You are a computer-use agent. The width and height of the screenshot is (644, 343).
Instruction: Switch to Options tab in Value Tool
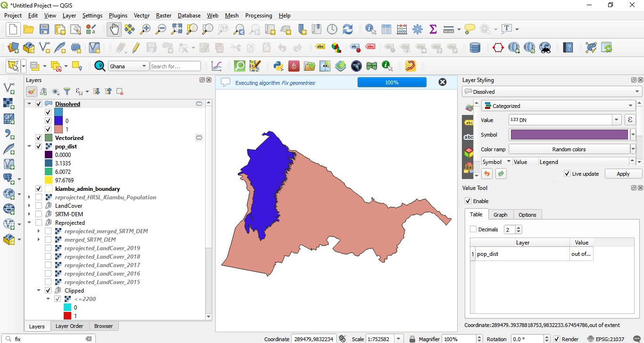tap(527, 215)
